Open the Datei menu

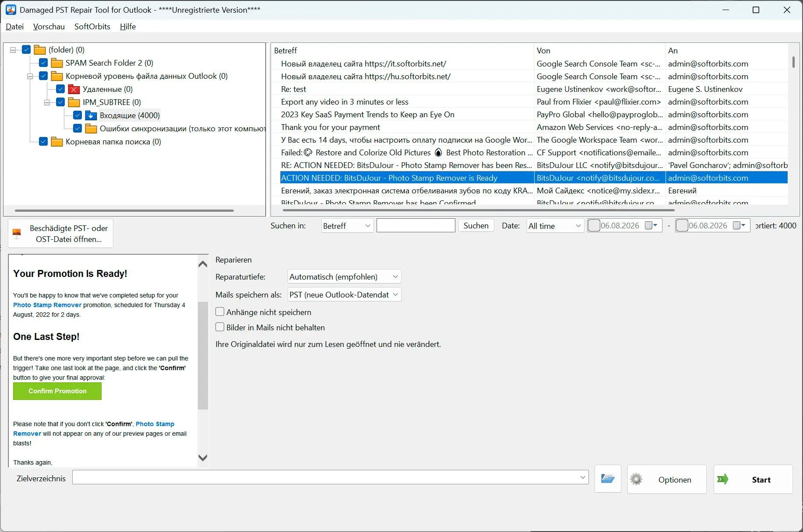[x=14, y=27]
